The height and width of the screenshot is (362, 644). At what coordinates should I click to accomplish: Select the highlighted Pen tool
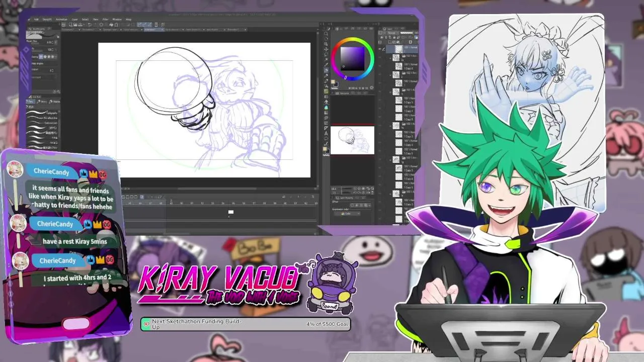coord(326,70)
